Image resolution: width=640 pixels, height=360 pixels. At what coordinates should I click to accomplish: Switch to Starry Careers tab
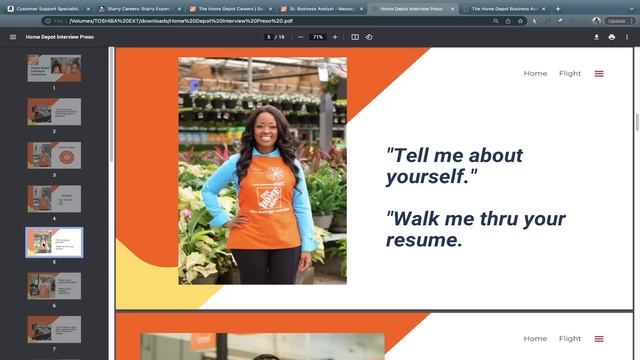(x=139, y=9)
